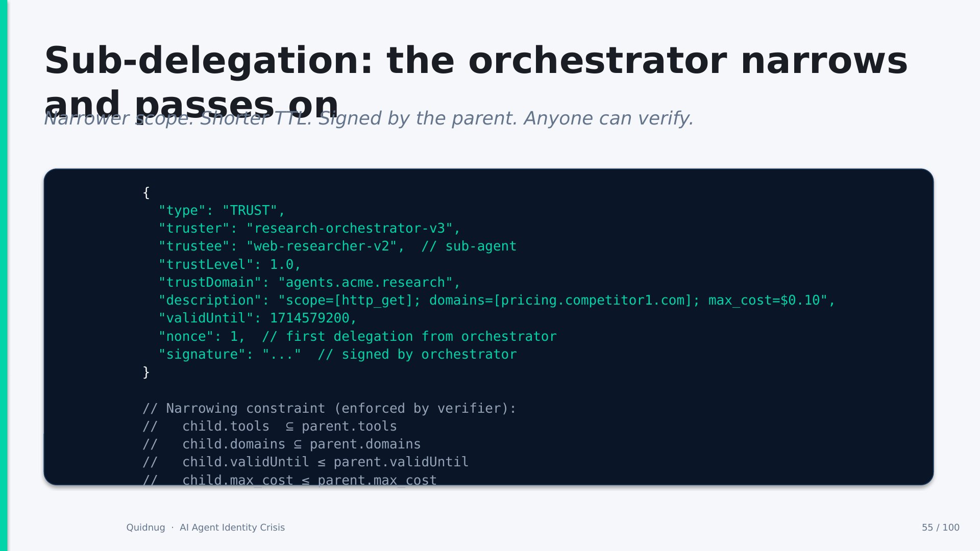The height and width of the screenshot is (551, 980).
Task: Select the italic subtitle about narrower scope
Action: click(x=369, y=118)
